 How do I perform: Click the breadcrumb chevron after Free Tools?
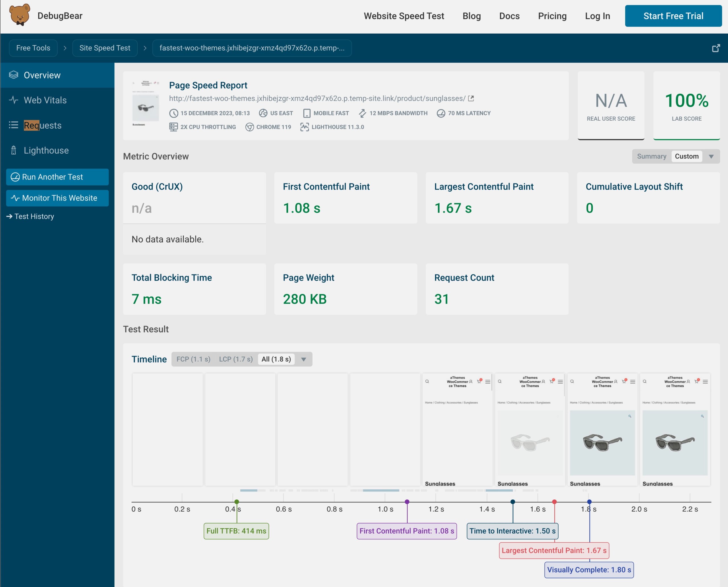click(x=65, y=48)
